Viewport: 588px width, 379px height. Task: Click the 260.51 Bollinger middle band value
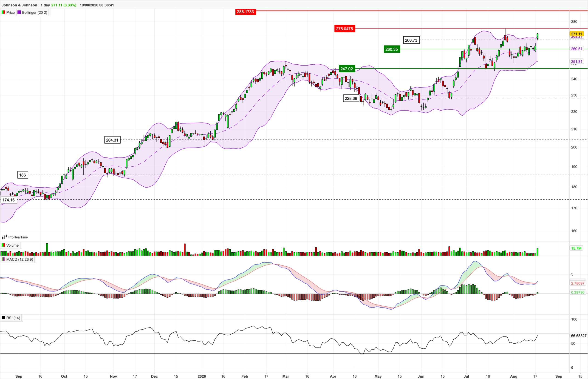(577, 49)
